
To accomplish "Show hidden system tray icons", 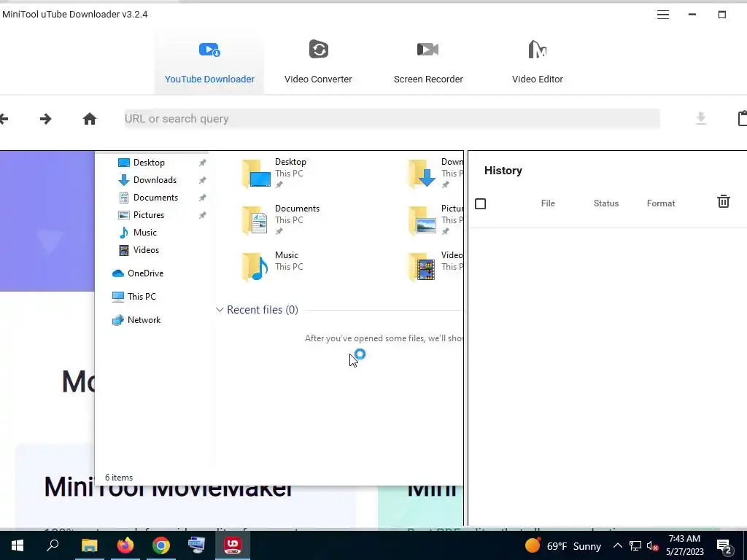I will tap(617, 545).
